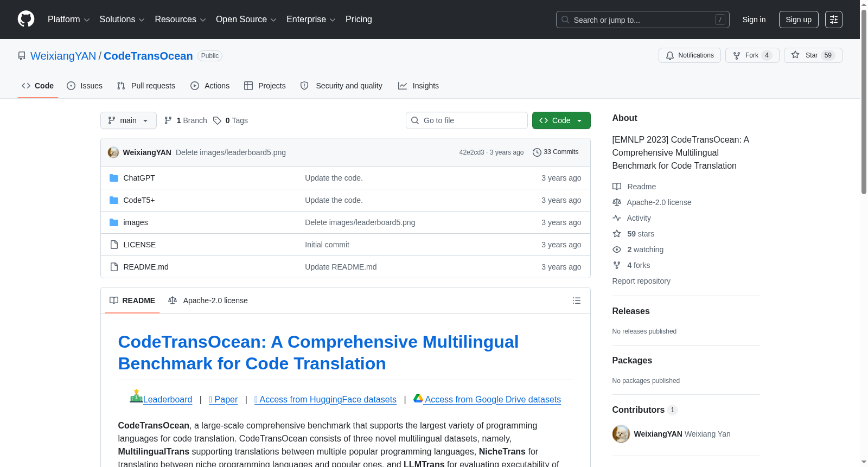Screen dimensions: 868x467
Task: Open the Pricing page
Action: [x=359, y=20]
